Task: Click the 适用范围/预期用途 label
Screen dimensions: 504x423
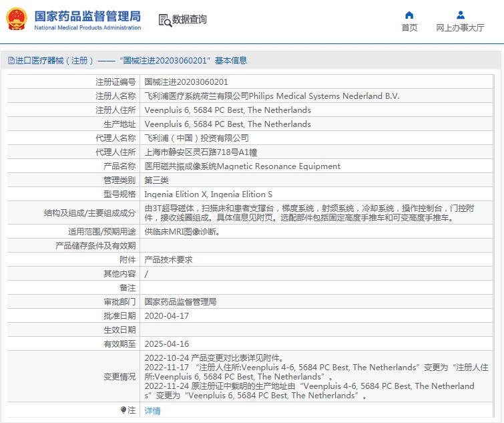Action: pyautogui.click(x=102, y=232)
